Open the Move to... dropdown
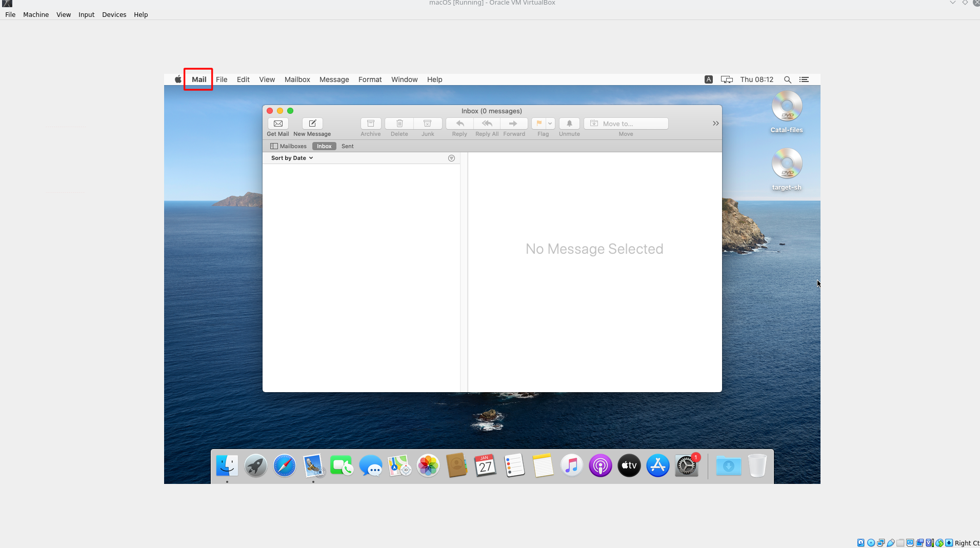 [626, 124]
